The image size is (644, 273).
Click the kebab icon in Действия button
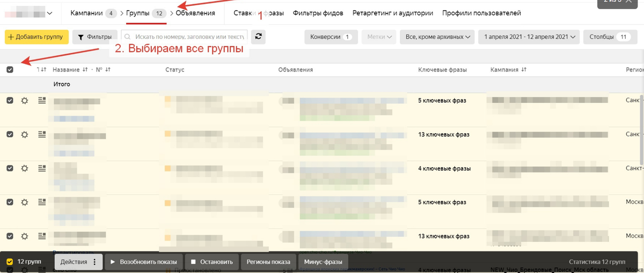[94, 262]
